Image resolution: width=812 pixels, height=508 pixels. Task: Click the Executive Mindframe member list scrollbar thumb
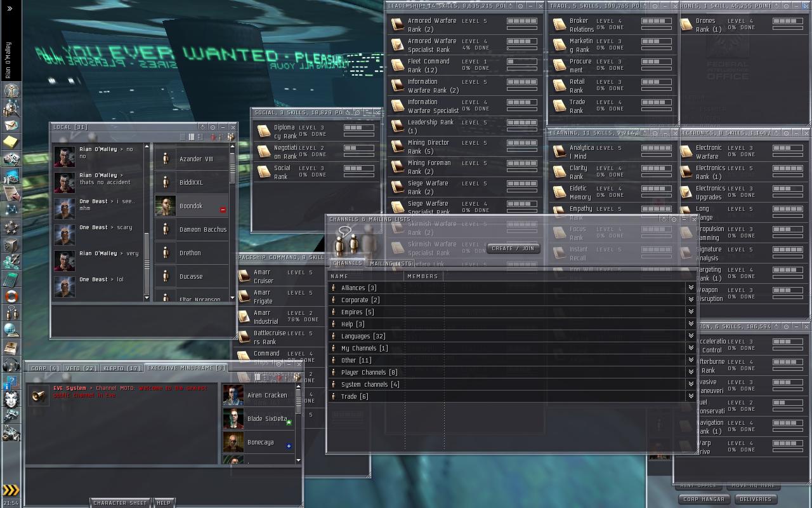(x=298, y=400)
